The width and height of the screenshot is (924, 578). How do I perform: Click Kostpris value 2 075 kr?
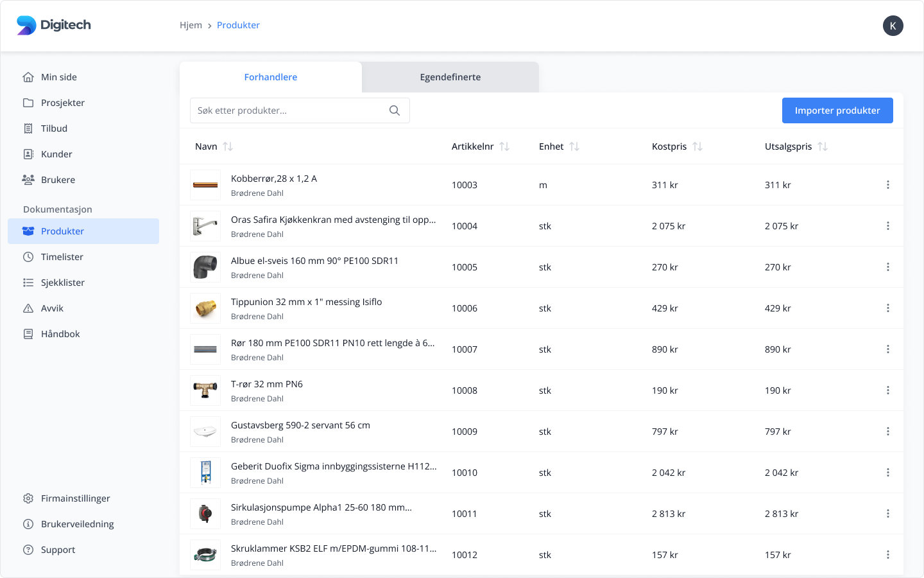point(669,226)
